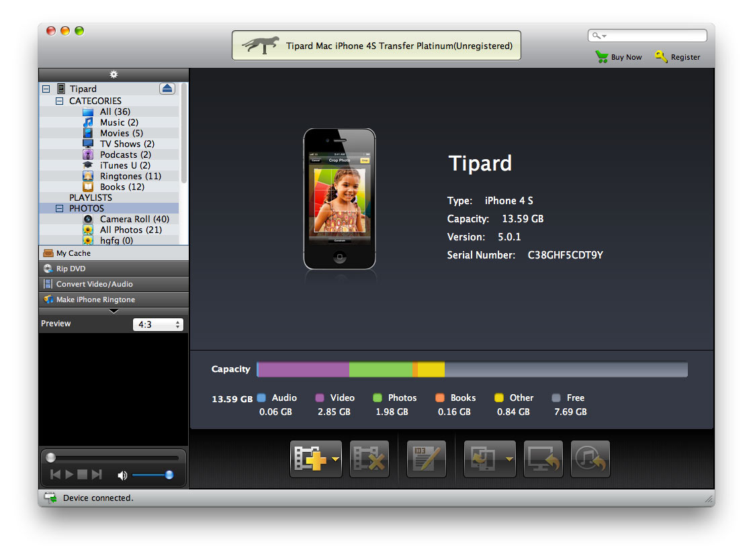Screen dimensions: 753x560
Task: Click the Music note icon
Action: [88, 122]
